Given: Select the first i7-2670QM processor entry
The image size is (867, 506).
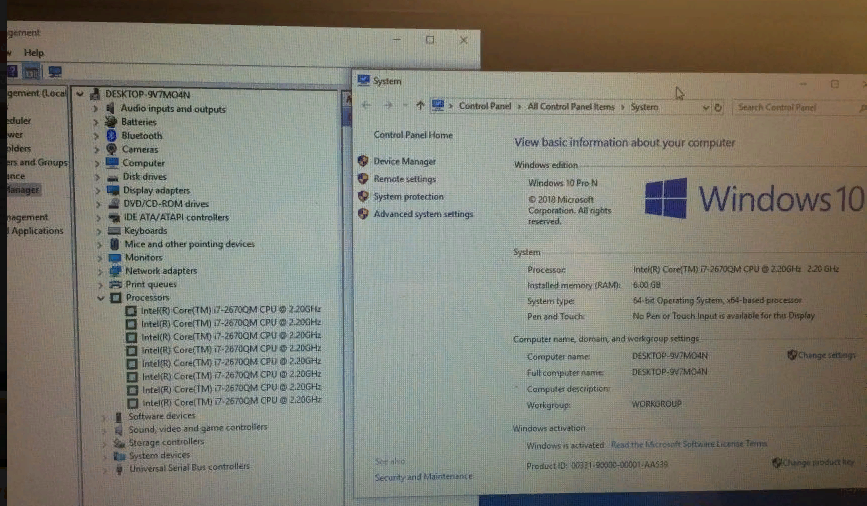Looking at the screenshot, I should [231, 310].
